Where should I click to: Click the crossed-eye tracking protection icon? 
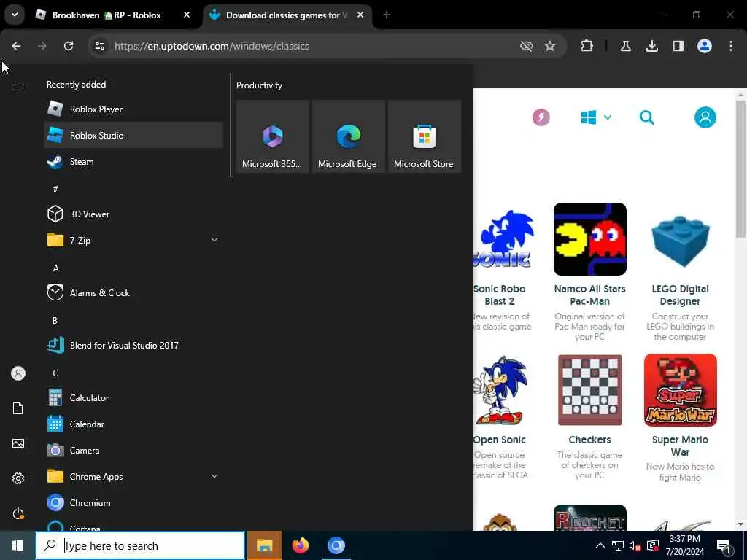click(526, 46)
